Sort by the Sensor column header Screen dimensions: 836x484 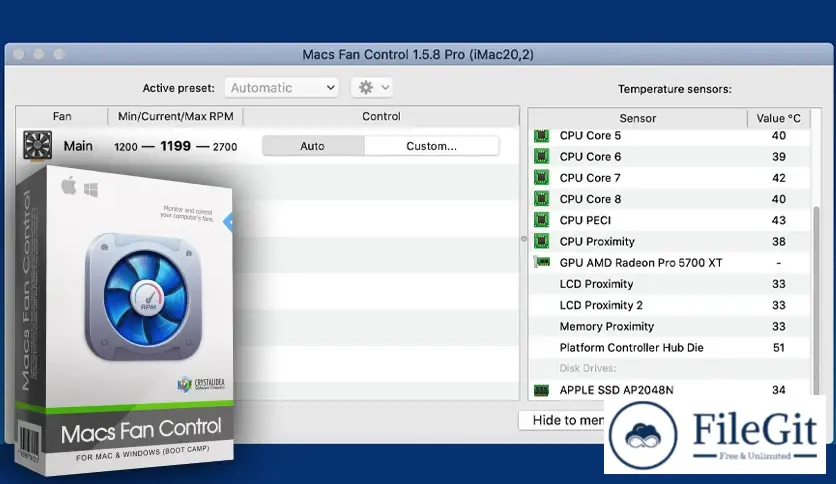[638, 118]
